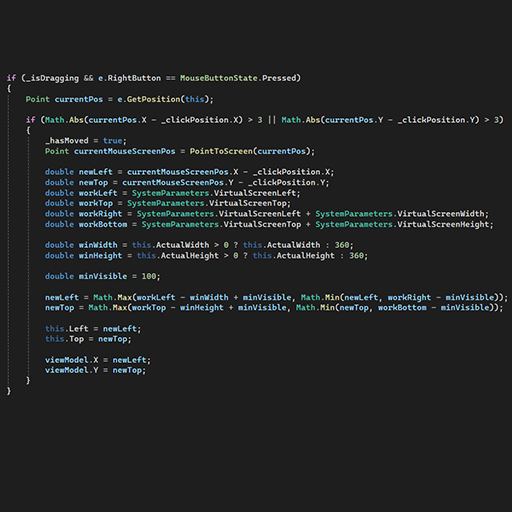Click the minVisible value 100
The image size is (512, 512).
point(149,276)
